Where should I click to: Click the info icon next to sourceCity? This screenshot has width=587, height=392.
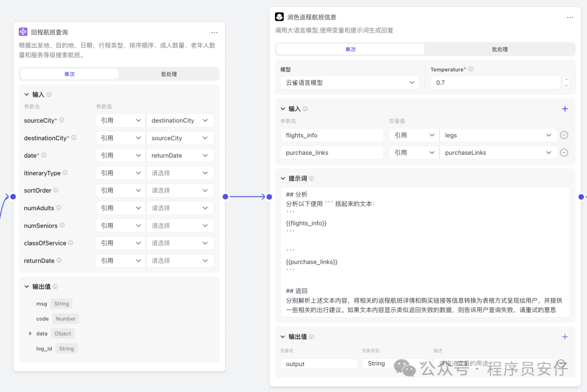pos(62,121)
